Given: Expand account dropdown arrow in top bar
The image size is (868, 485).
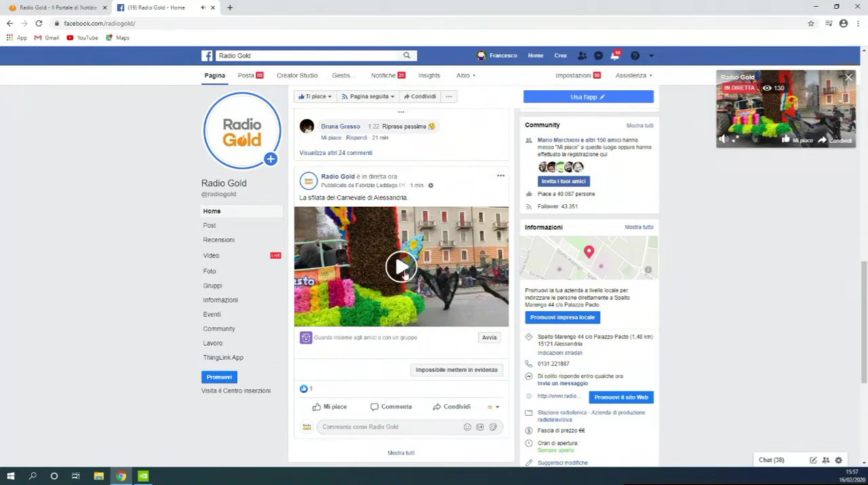Looking at the screenshot, I should [651, 56].
